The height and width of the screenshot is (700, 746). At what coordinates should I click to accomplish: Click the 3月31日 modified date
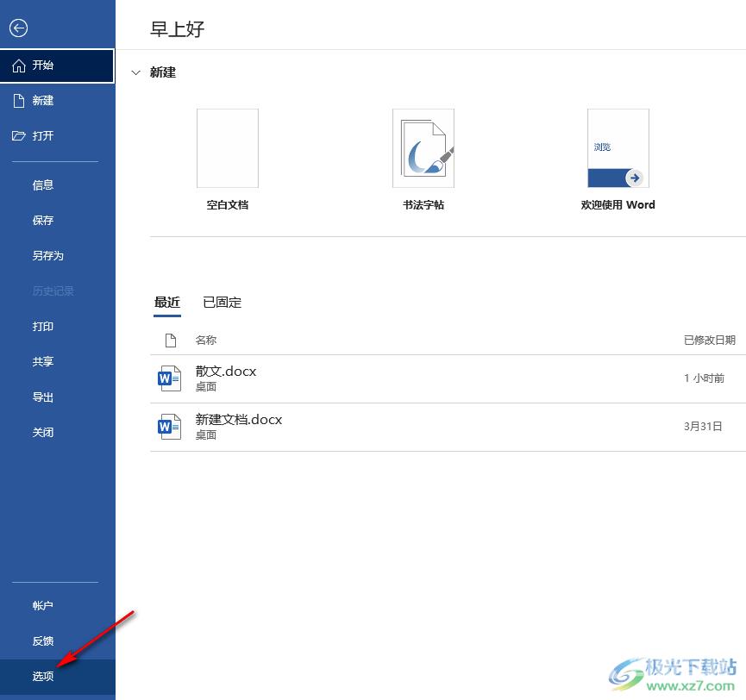(x=703, y=427)
